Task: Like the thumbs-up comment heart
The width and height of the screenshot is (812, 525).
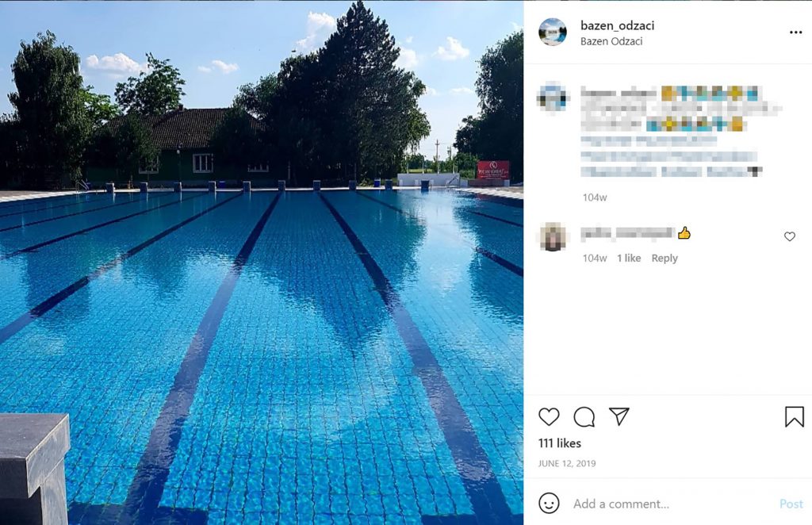Action: 789,236
